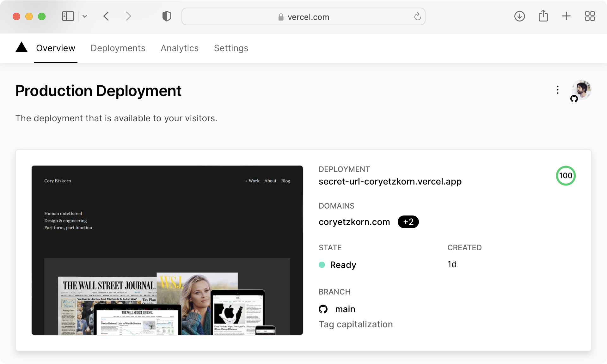Open the Tag capitalization commit message
This screenshot has height=364, width=607.
(x=356, y=324)
